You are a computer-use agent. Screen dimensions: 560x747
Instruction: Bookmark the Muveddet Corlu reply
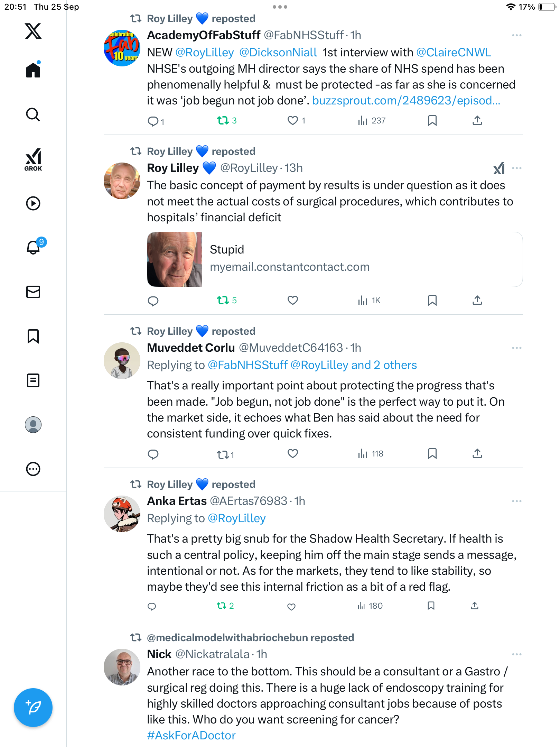point(432,454)
